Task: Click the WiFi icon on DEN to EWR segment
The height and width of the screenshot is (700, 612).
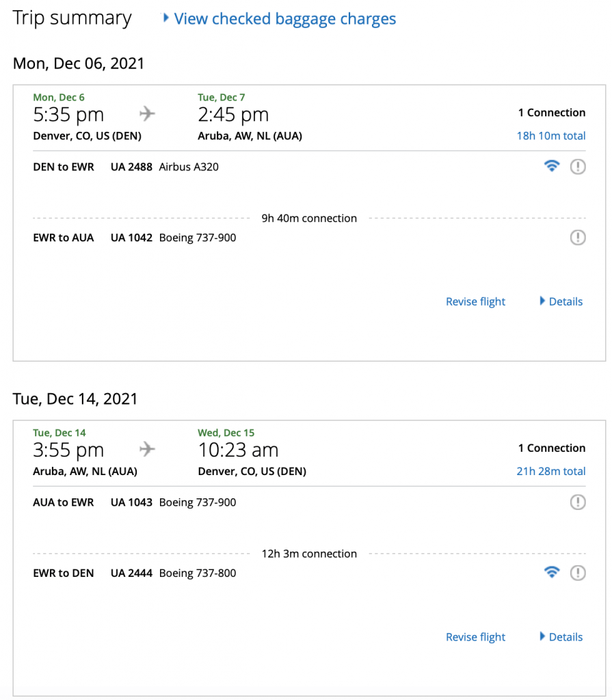Action: pyautogui.click(x=552, y=165)
